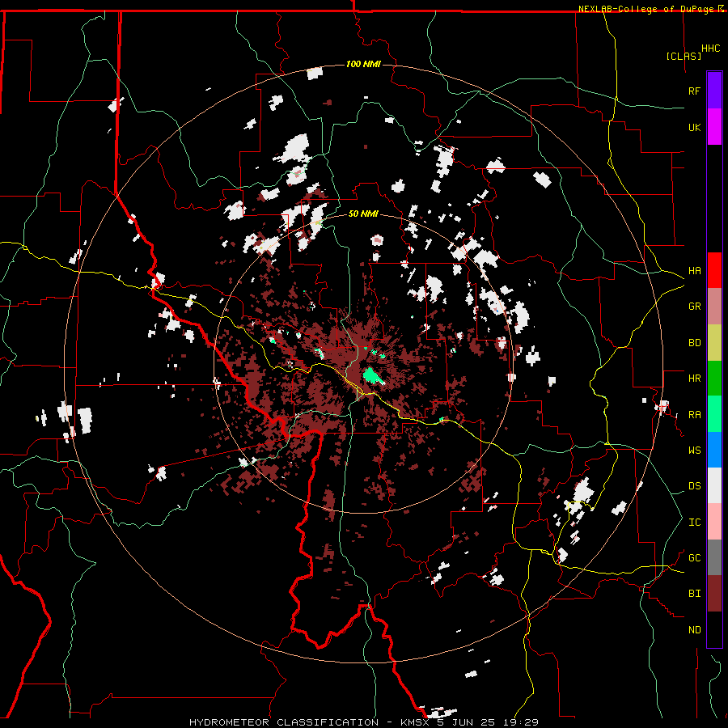Viewport: 728px width, 728px height.
Task: Click the HA legend label
Action: [694, 270]
